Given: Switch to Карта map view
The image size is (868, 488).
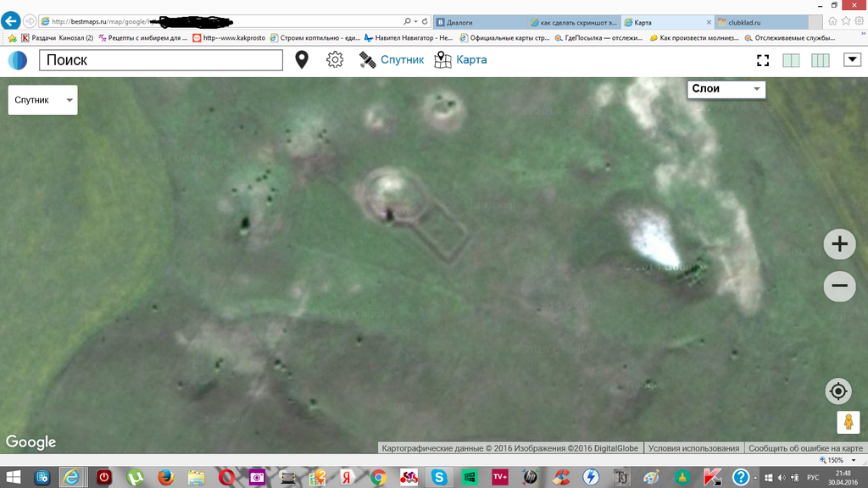Looking at the screenshot, I should (460, 60).
